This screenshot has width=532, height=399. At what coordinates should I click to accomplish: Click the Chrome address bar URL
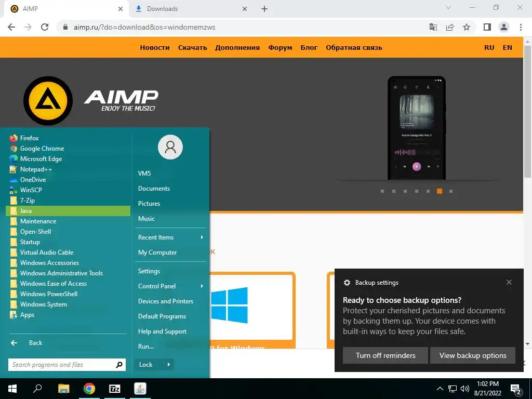point(144,27)
